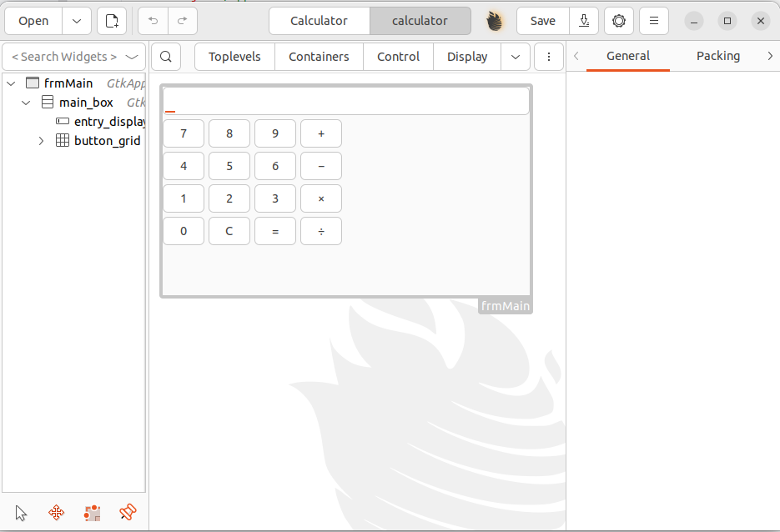Open the Containers widget group
This screenshot has height=532, width=780.
click(x=319, y=57)
